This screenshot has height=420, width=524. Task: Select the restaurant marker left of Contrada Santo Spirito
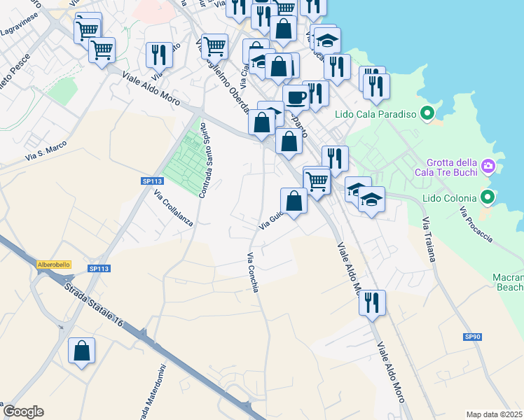click(159, 55)
